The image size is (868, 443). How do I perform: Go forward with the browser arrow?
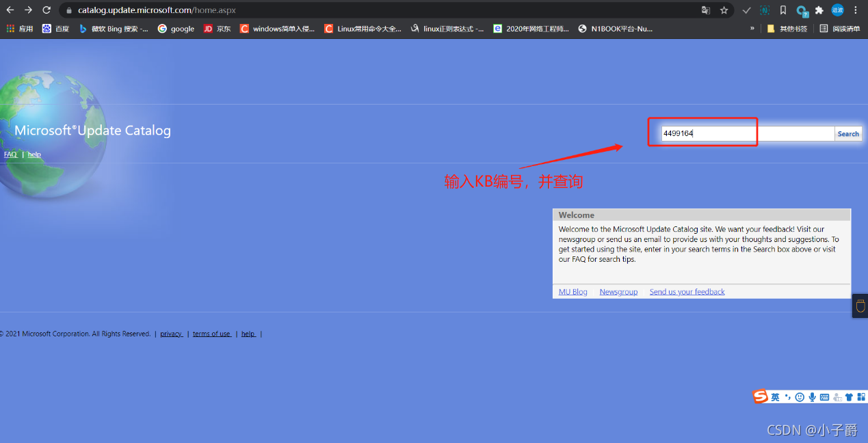click(x=28, y=10)
